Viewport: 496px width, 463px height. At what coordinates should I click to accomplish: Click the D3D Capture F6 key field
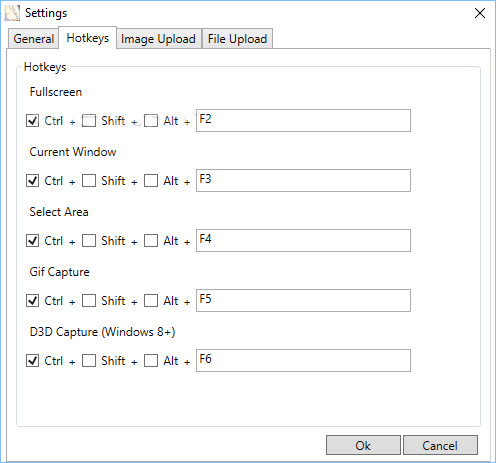(x=303, y=360)
